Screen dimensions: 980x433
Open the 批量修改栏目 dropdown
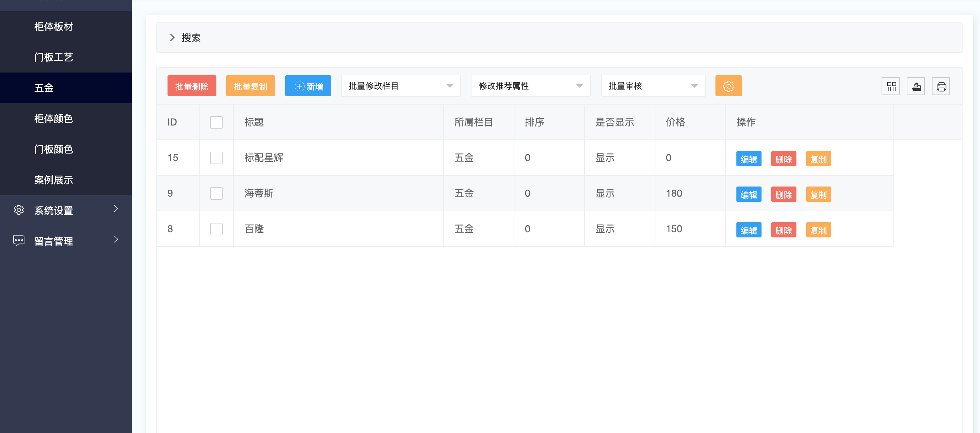coord(401,86)
